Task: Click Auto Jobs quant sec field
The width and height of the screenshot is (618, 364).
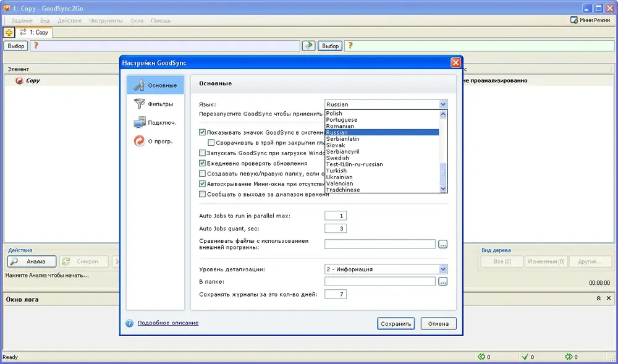Action: tap(336, 229)
